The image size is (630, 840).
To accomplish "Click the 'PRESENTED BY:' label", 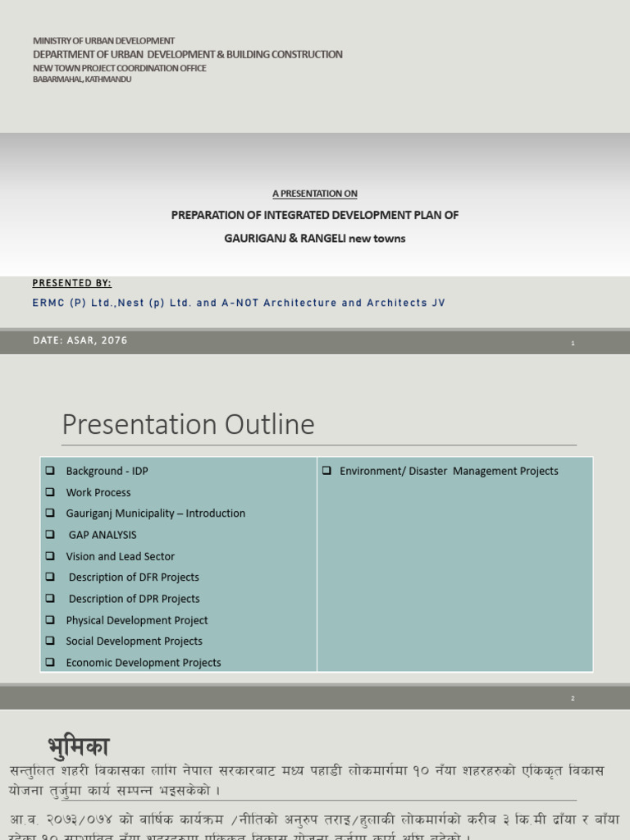I will click(72, 283).
